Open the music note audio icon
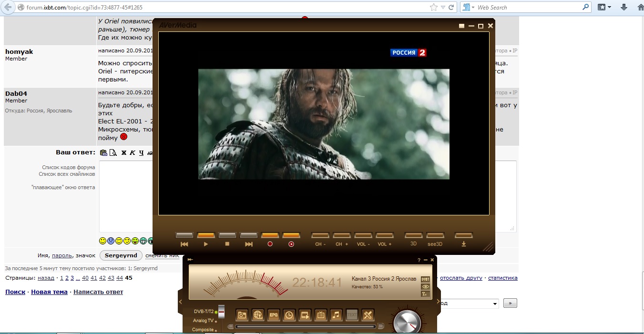The image size is (644, 334). 337,315
